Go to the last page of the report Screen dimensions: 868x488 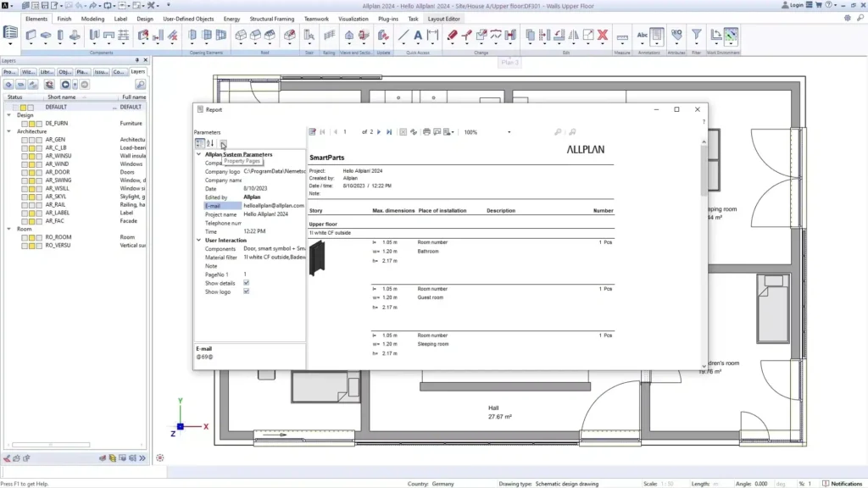tap(389, 132)
